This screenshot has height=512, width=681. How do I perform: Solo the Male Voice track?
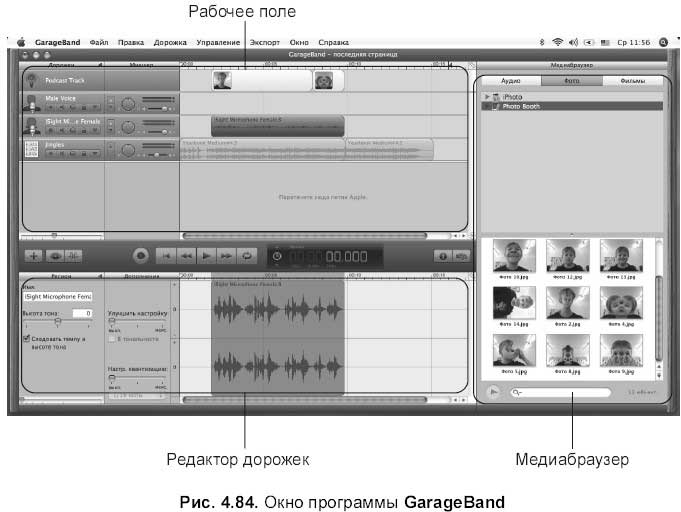coord(73,107)
